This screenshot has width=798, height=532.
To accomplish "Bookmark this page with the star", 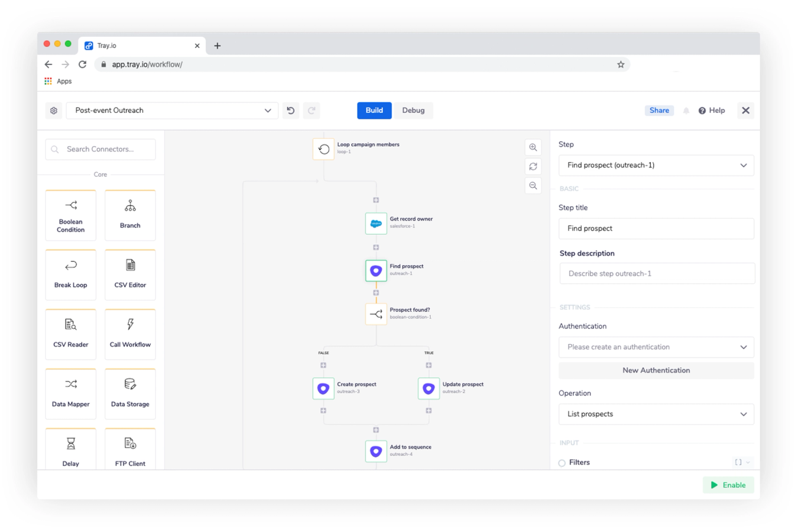I will tap(621, 64).
